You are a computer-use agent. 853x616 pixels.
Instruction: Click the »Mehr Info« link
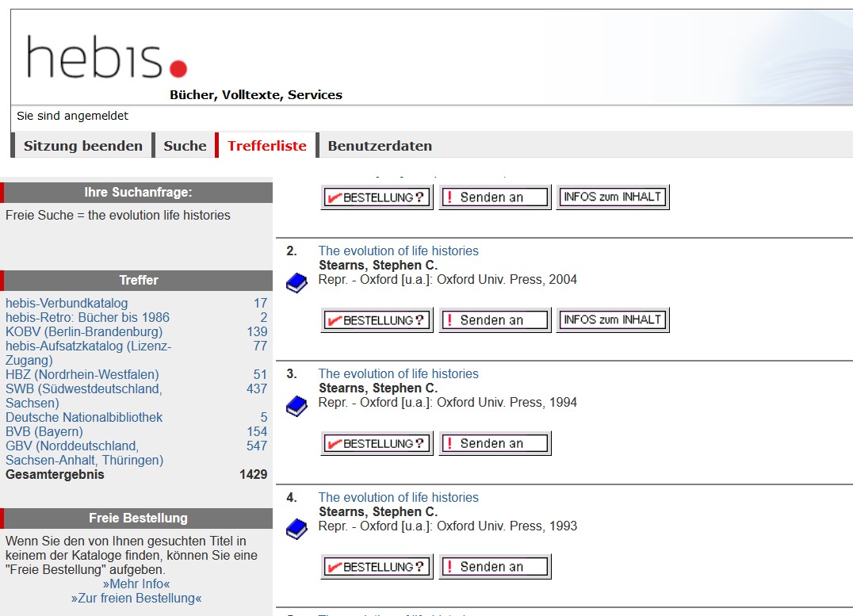click(x=136, y=584)
